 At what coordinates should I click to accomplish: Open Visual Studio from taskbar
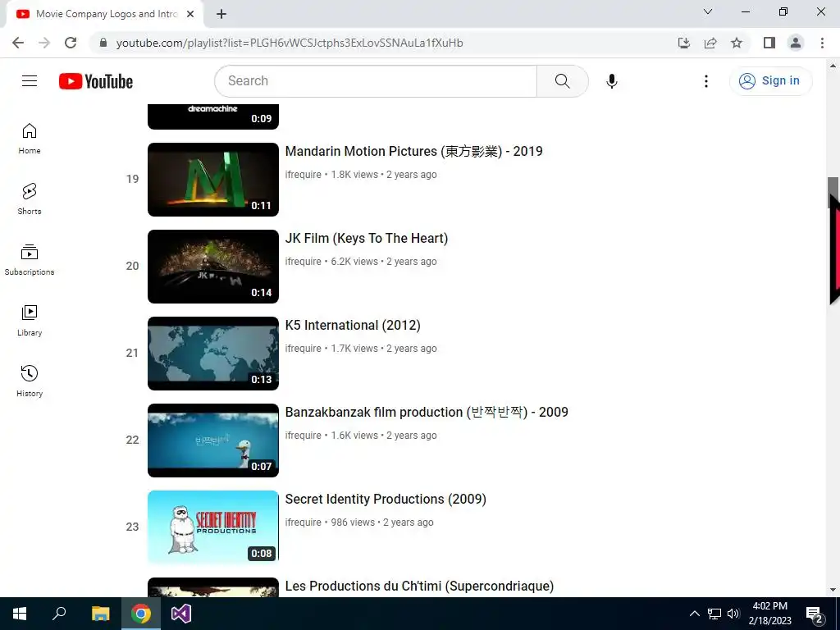pos(181,614)
